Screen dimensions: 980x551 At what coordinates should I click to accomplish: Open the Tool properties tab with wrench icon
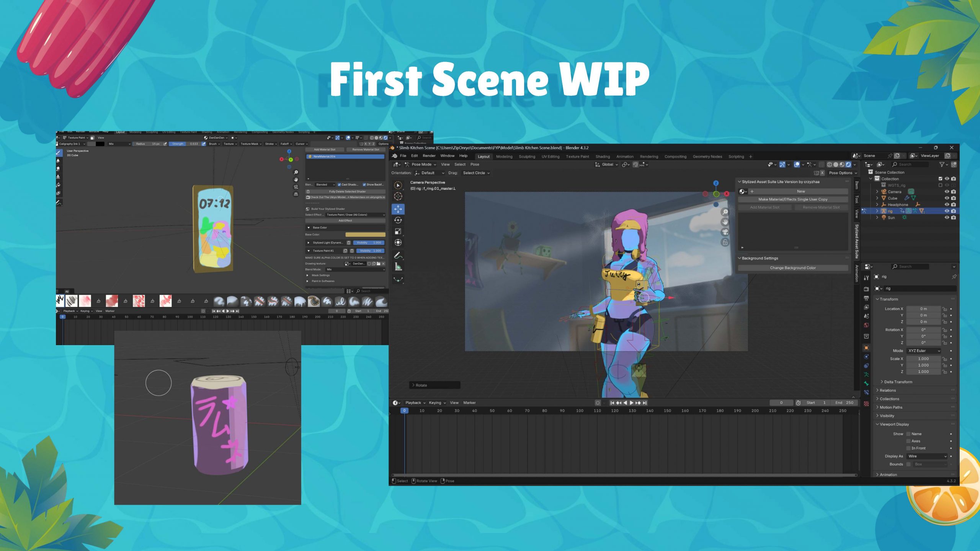pos(866,278)
